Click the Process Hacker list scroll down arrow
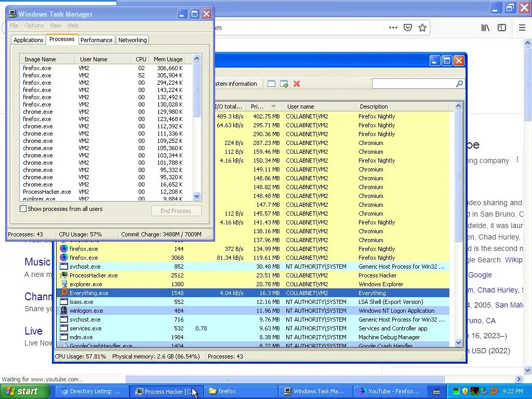The height and width of the screenshot is (399, 532). [x=458, y=343]
